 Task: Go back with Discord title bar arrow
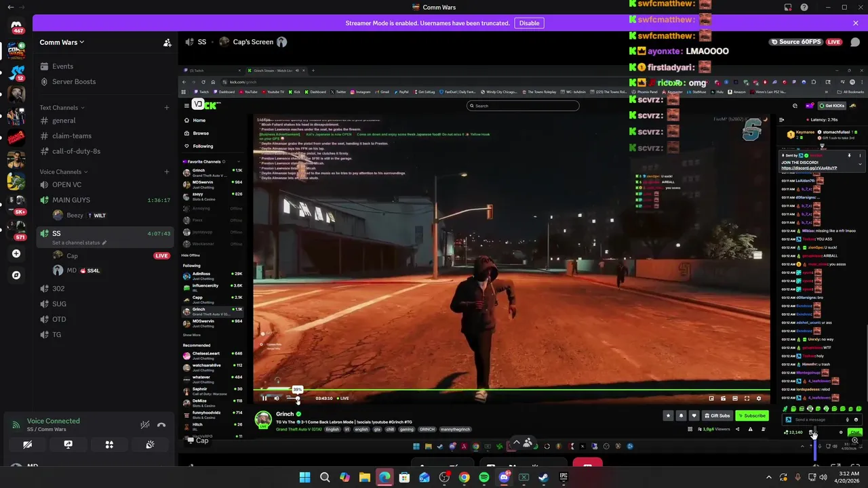point(10,7)
